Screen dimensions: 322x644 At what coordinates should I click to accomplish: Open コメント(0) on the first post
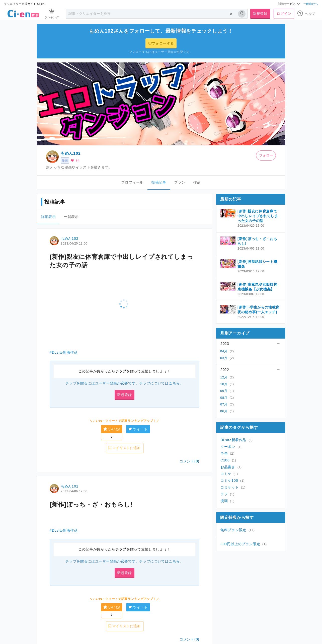(x=189, y=461)
